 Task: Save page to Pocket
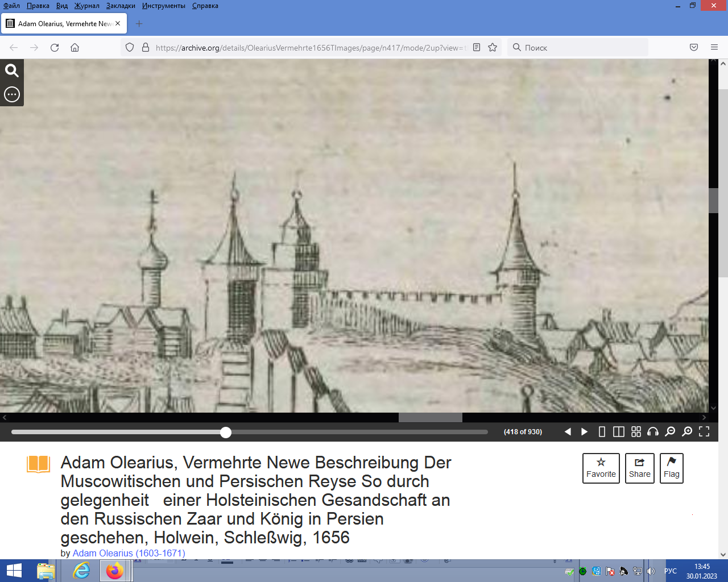pos(694,48)
